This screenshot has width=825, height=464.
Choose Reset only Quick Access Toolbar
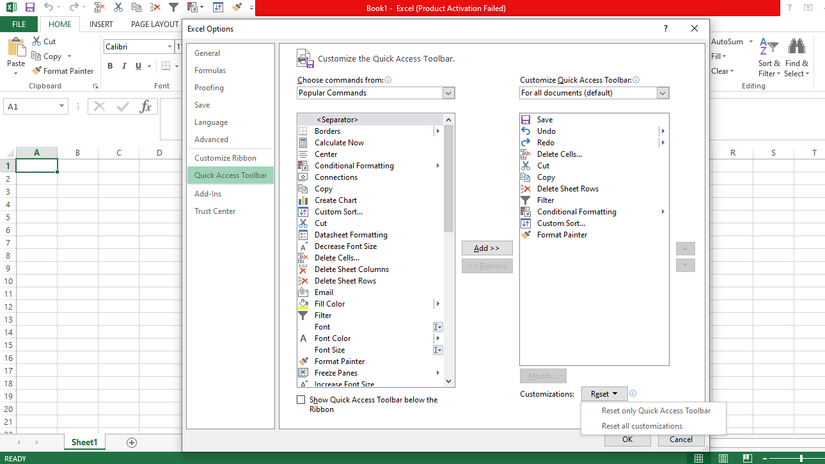coord(656,411)
